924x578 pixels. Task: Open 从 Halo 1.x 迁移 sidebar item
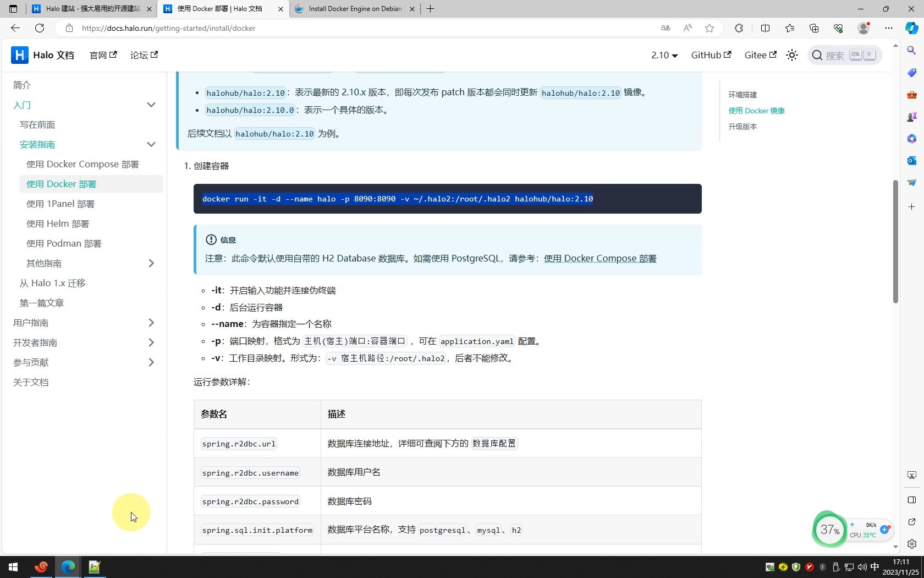53,283
